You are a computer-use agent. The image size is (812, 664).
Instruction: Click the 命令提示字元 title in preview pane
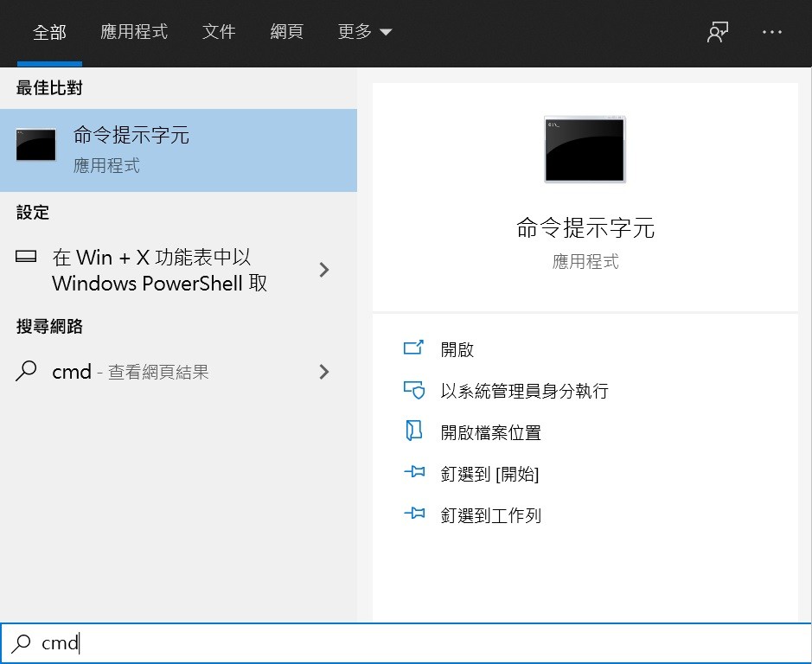585,228
